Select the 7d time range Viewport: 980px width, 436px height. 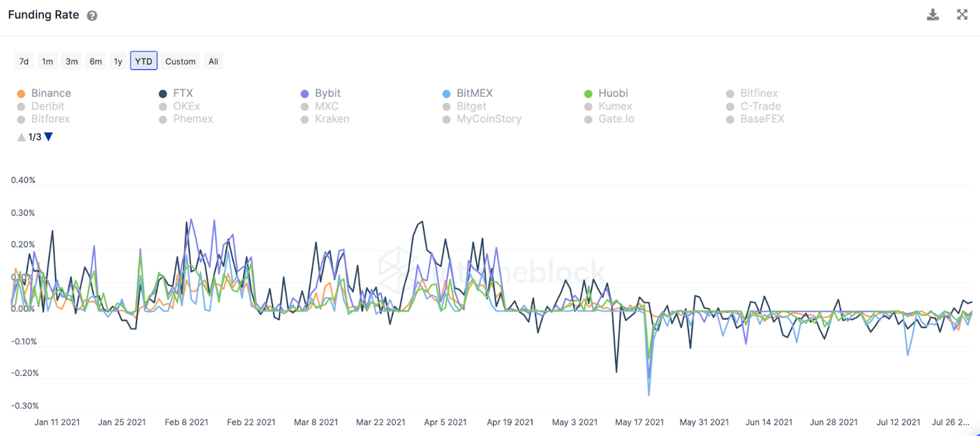point(24,61)
